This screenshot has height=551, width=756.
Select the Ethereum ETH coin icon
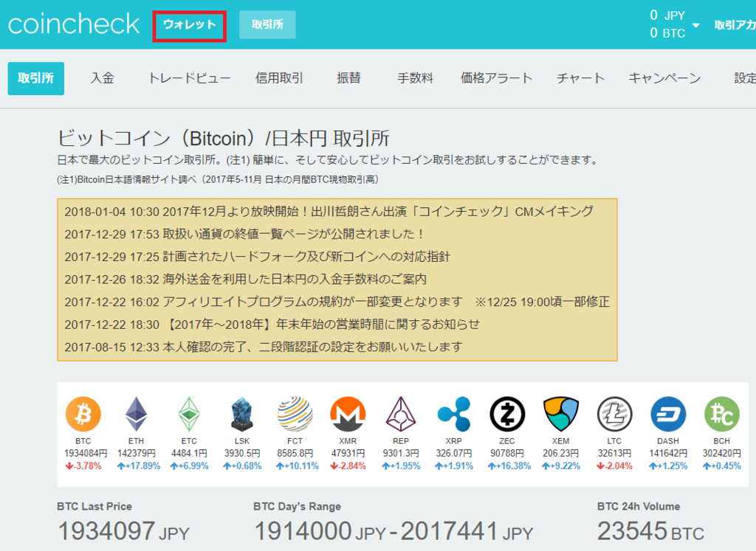(136, 415)
